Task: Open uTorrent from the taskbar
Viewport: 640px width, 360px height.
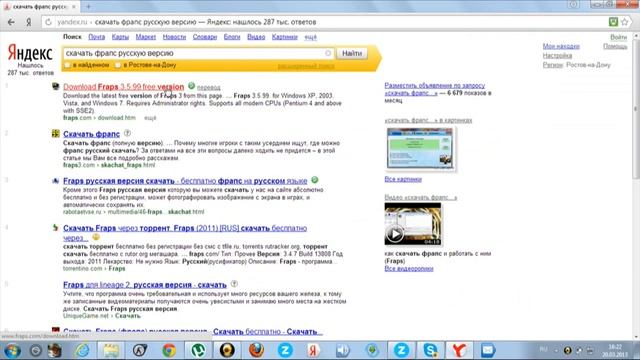Action: pyautogui.click(x=198, y=350)
